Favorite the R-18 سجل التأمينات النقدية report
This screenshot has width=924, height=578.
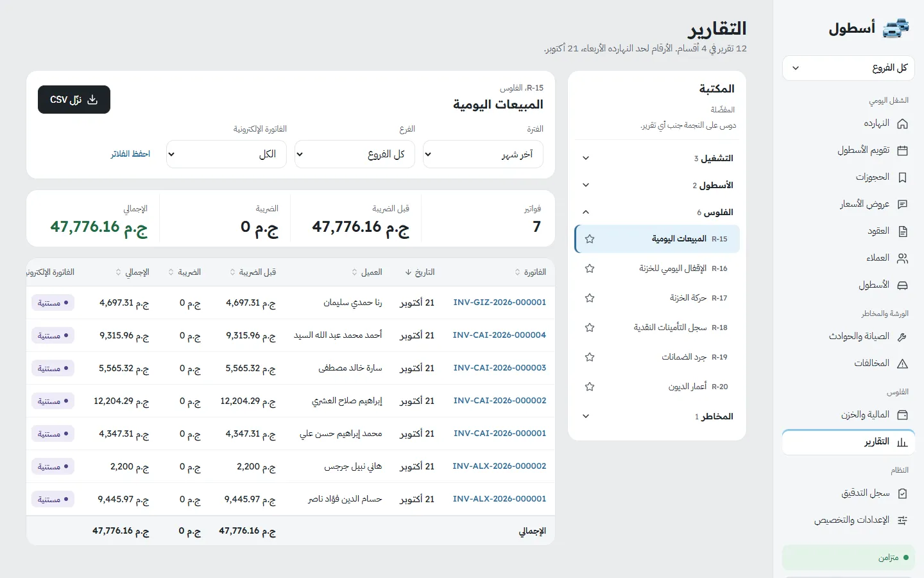point(590,328)
